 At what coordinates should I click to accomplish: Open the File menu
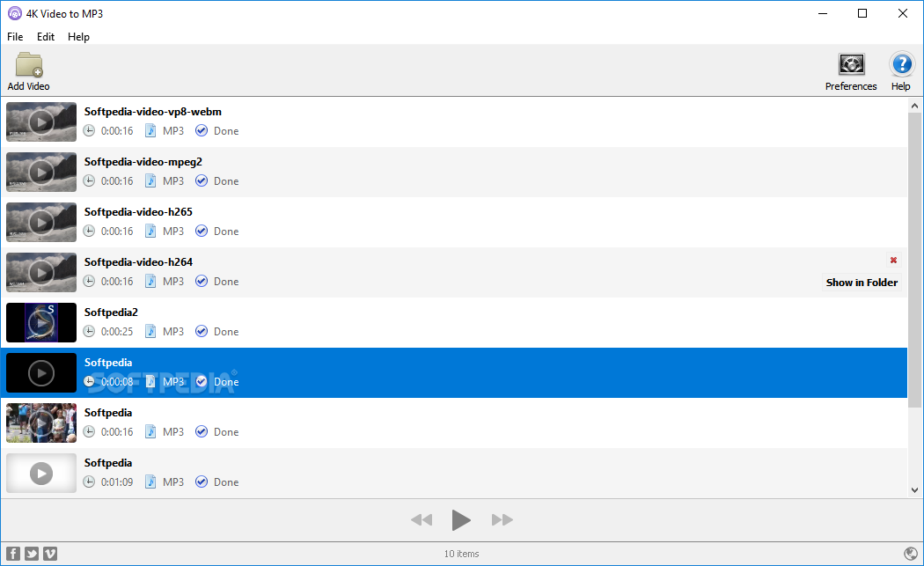coord(15,37)
